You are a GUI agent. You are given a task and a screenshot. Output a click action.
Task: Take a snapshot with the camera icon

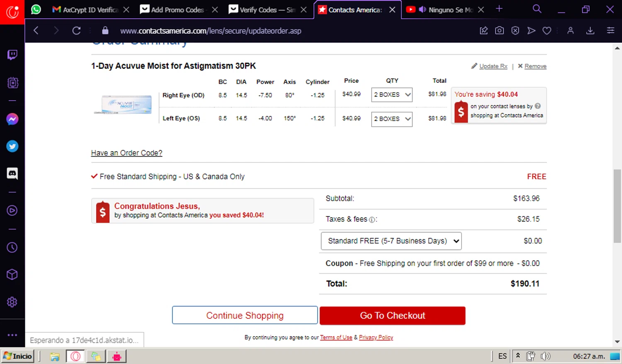tap(499, 31)
